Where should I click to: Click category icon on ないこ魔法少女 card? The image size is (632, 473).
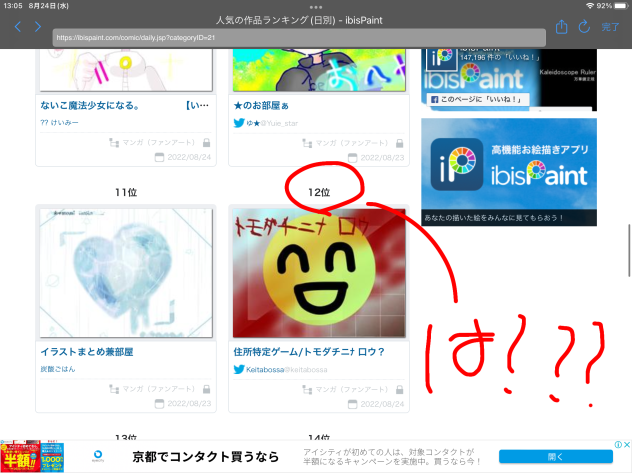(x=114, y=143)
